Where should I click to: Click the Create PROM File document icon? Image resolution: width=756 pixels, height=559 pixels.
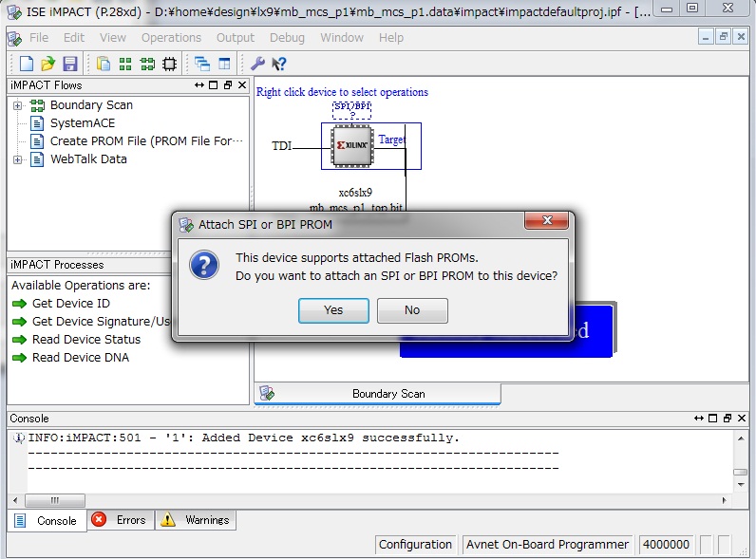[x=37, y=141]
